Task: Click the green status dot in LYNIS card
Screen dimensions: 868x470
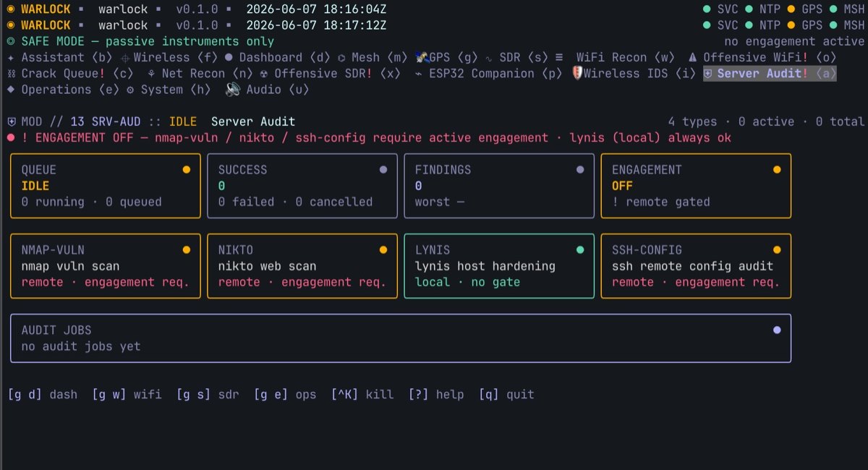Action: [x=579, y=250]
